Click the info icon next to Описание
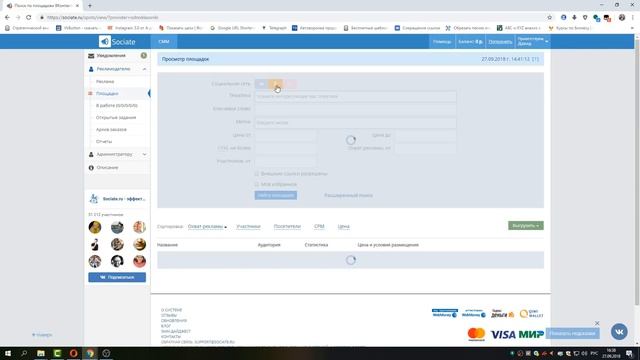This screenshot has height=360, width=640. point(91,167)
